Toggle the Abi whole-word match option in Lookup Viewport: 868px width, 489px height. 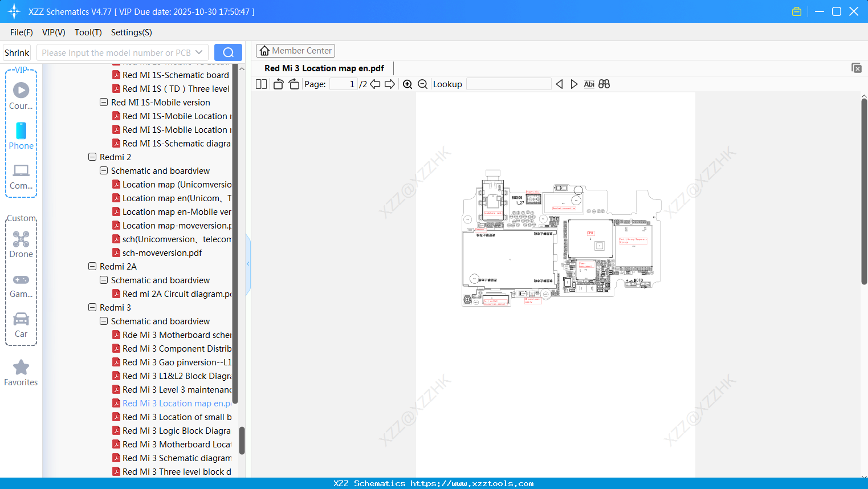[589, 84]
